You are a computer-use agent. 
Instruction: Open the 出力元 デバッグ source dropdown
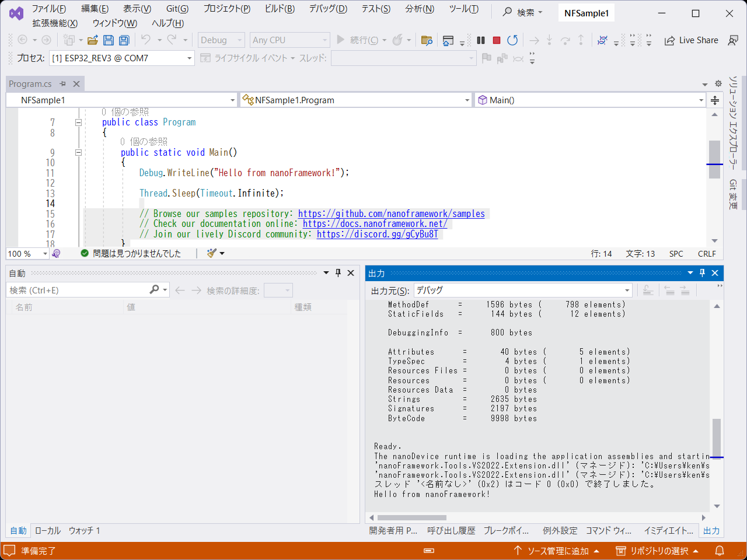[x=523, y=290]
